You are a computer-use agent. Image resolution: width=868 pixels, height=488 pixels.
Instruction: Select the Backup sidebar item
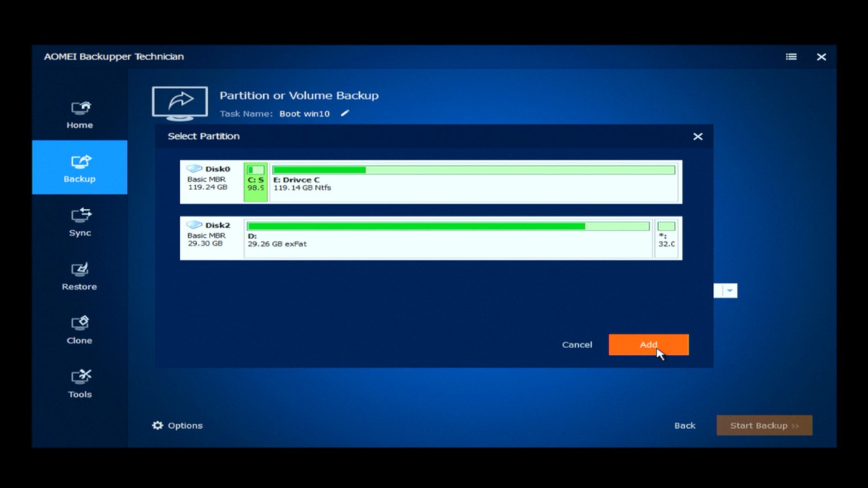(x=80, y=167)
